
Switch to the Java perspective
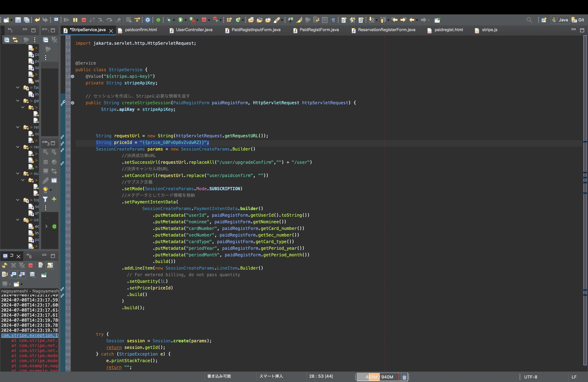pyautogui.click(x=560, y=20)
